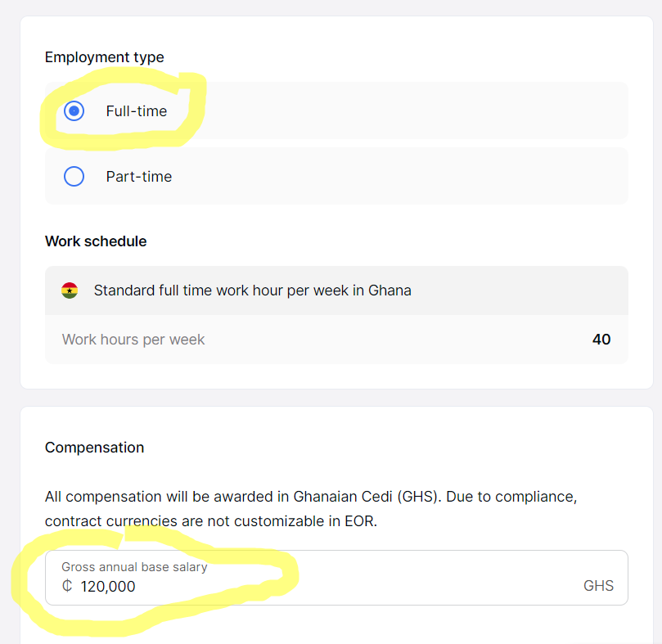Click the Employment type heading
This screenshot has width=662, height=644.
(x=104, y=57)
